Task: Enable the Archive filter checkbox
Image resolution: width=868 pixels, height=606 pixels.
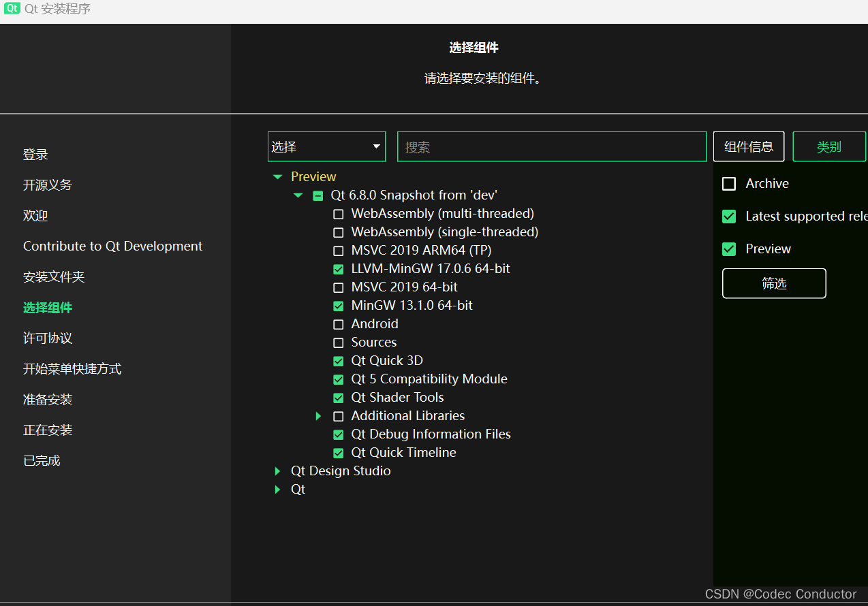Action: click(729, 184)
